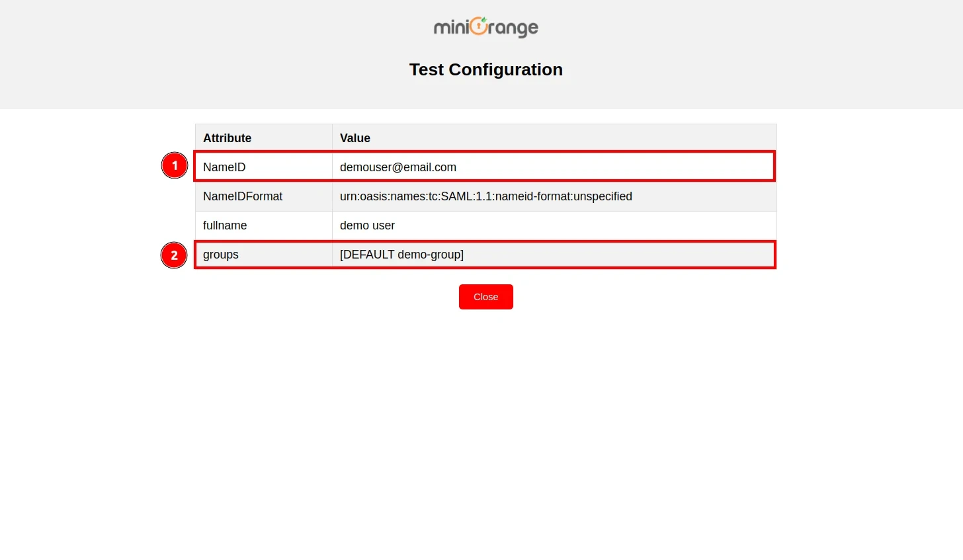Click the highlighted groups row indicator
963x560 pixels.
[174, 255]
